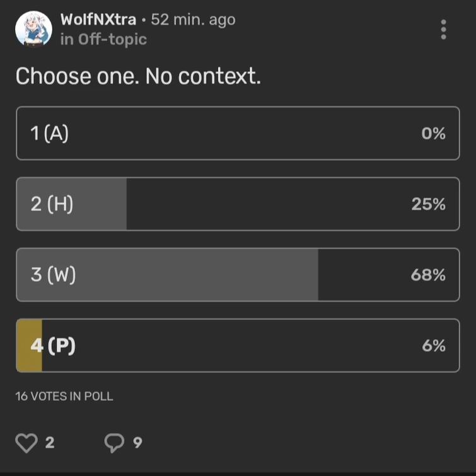The width and height of the screenshot is (476, 476).
Task: Click the 0% result on option 1
Action: [x=433, y=134]
